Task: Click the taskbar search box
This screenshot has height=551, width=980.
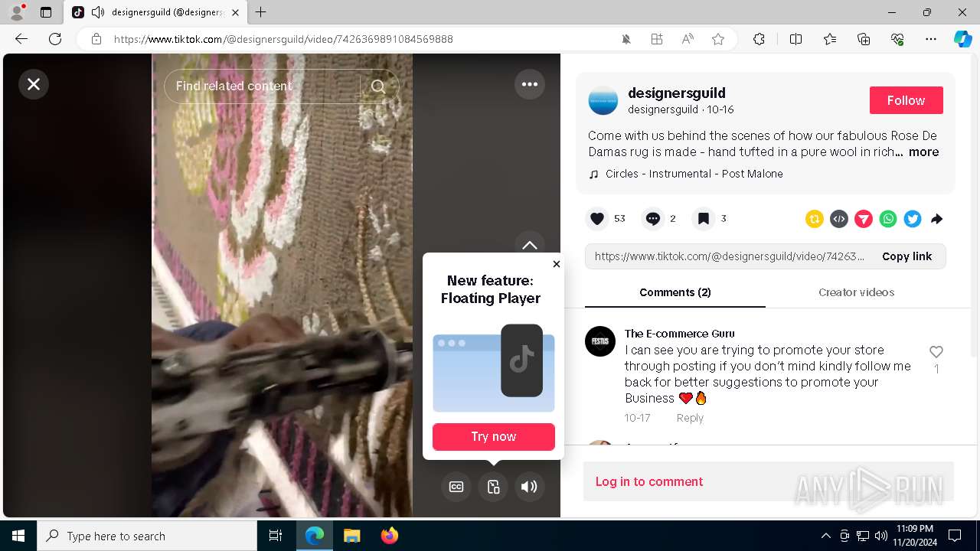Action: point(147,536)
